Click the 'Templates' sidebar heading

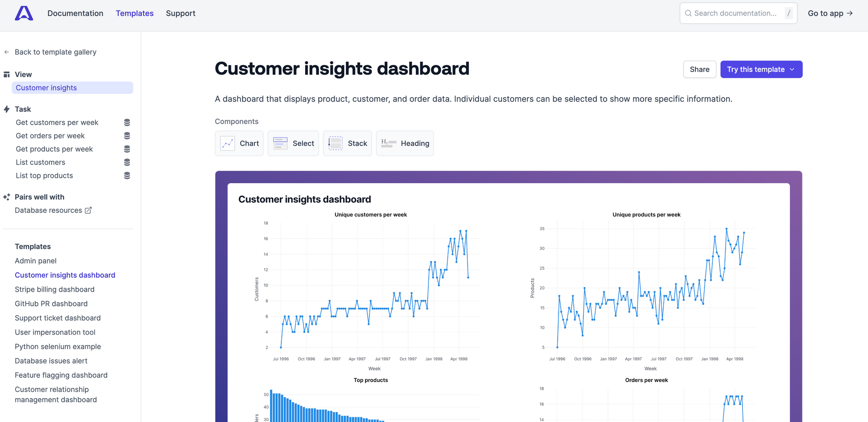pos(33,247)
